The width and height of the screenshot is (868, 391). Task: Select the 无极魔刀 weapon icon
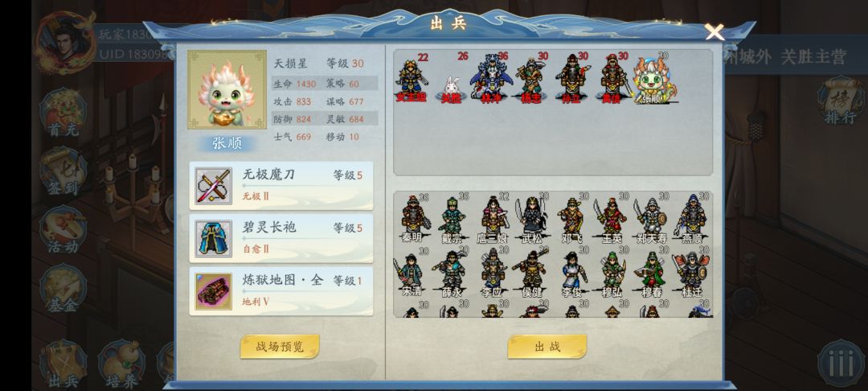[x=214, y=186]
